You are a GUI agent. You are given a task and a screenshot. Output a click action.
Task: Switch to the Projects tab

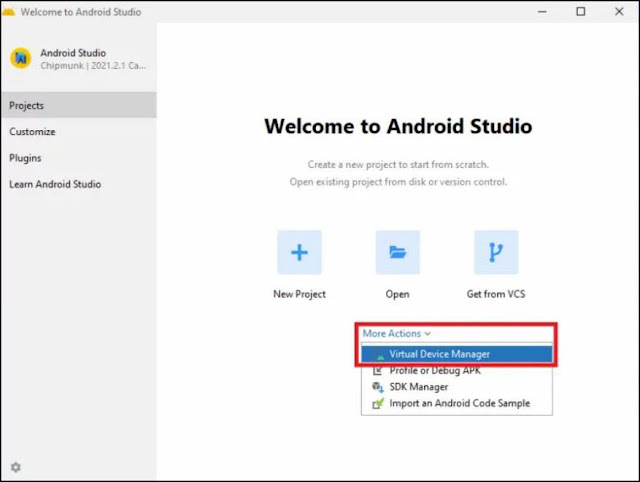click(78, 105)
